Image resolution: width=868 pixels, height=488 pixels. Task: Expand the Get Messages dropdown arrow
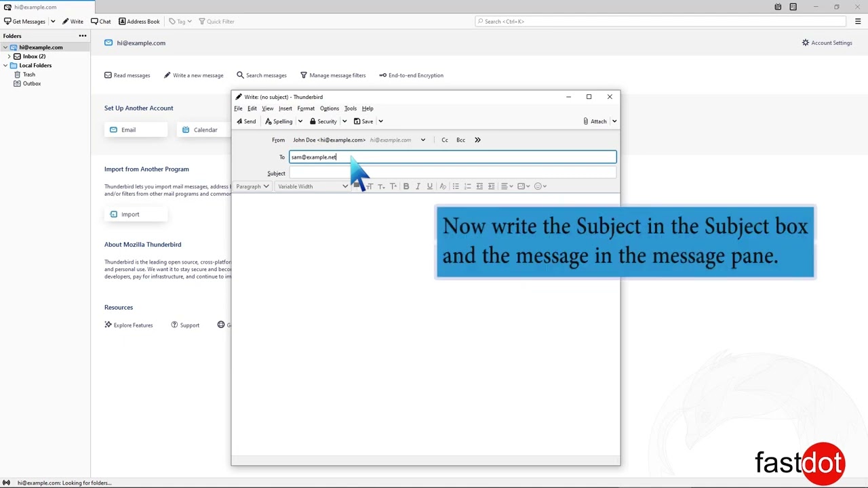coord(53,22)
